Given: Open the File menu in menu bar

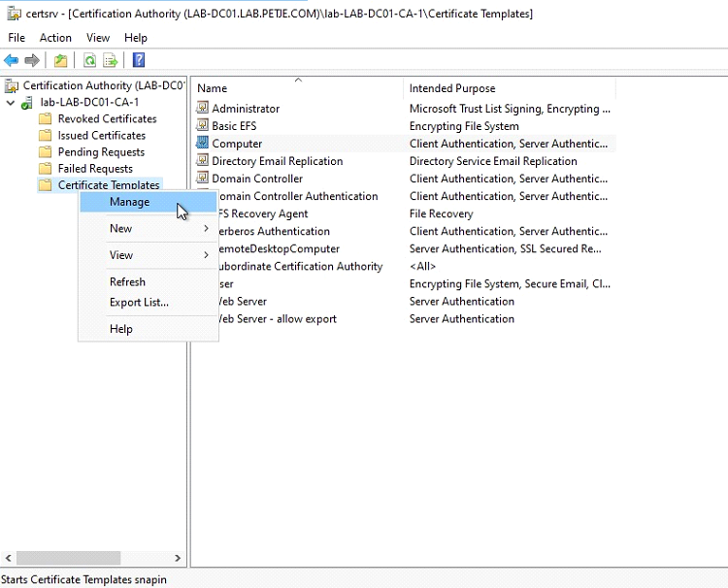Looking at the screenshot, I should [17, 38].
